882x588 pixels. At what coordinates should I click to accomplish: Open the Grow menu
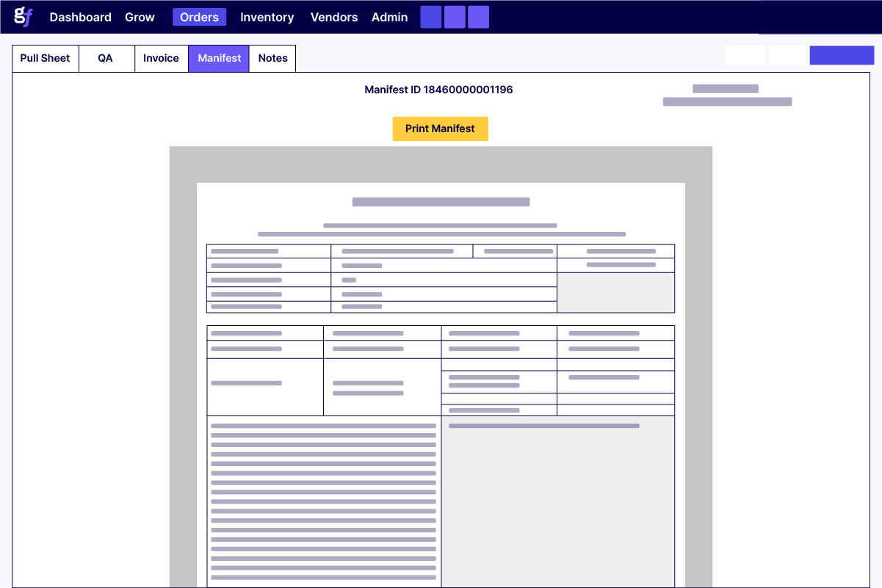click(140, 17)
